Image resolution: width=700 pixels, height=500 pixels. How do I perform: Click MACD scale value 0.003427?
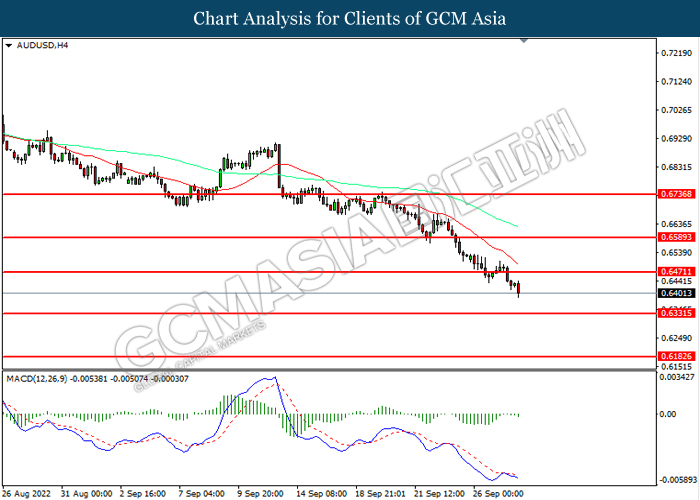tap(677, 377)
